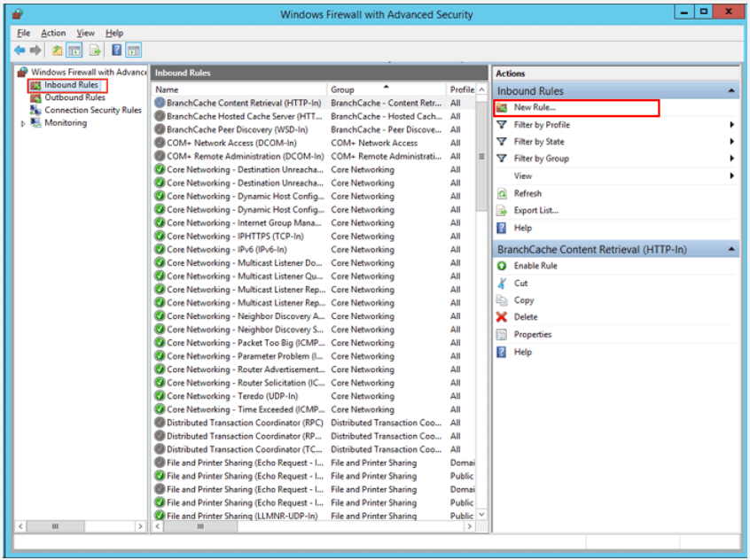
Task: Click New Rule... in Actions pane
Action: click(x=535, y=107)
